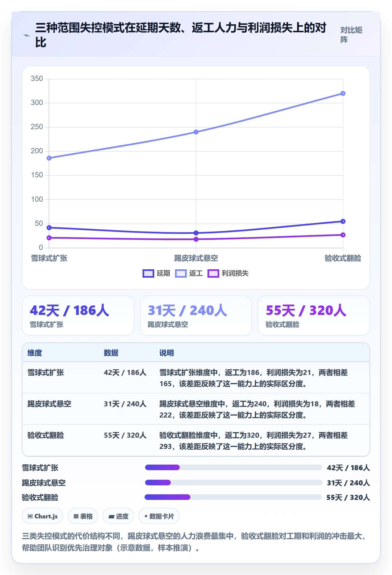Click the 验收式翻脸 progress bar
This screenshot has height=575, width=392.
click(x=233, y=497)
